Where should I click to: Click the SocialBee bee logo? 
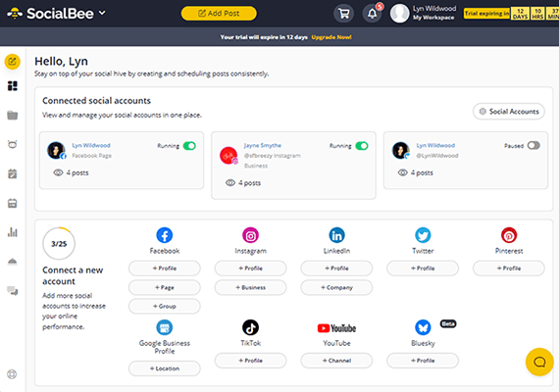[15, 14]
